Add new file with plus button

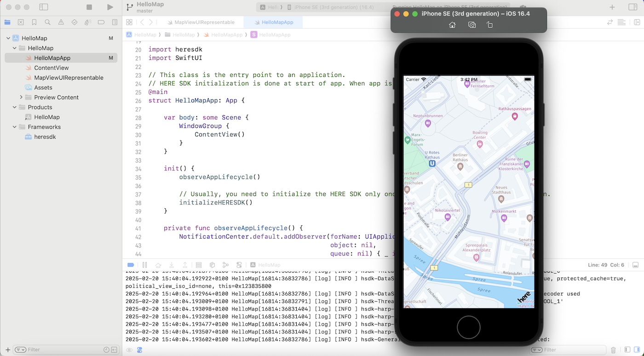pyautogui.click(x=8, y=350)
